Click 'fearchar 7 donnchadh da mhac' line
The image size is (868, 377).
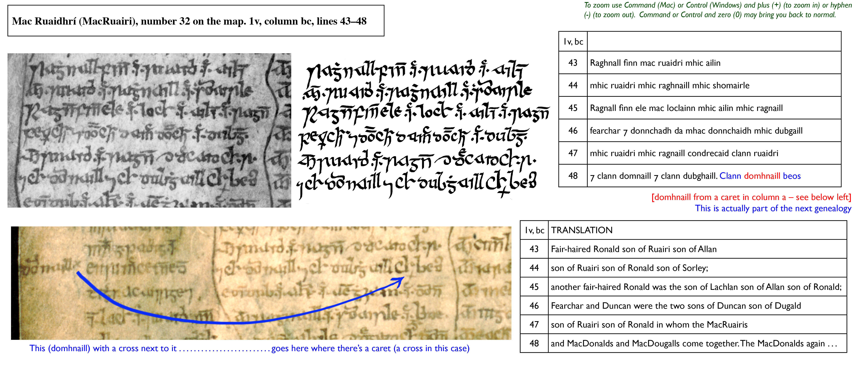click(696, 131)
